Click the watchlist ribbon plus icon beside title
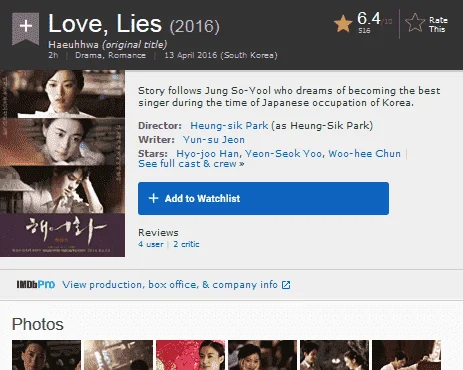 coord(26,28)
